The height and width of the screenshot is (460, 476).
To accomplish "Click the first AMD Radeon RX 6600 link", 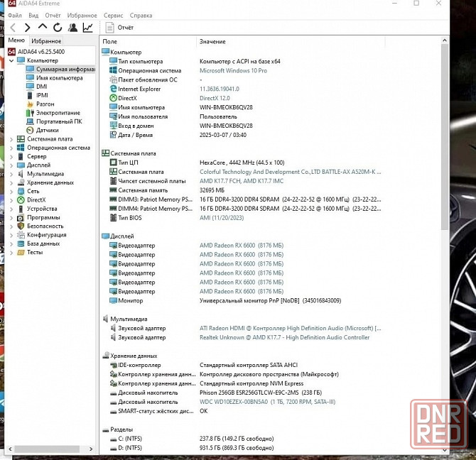I will 242,246.
